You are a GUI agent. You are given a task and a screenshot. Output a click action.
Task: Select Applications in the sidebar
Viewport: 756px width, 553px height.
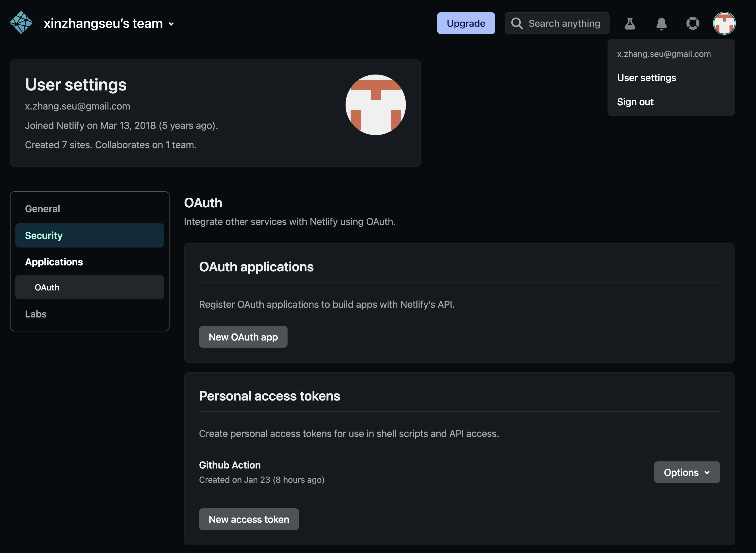pos(54,262)
